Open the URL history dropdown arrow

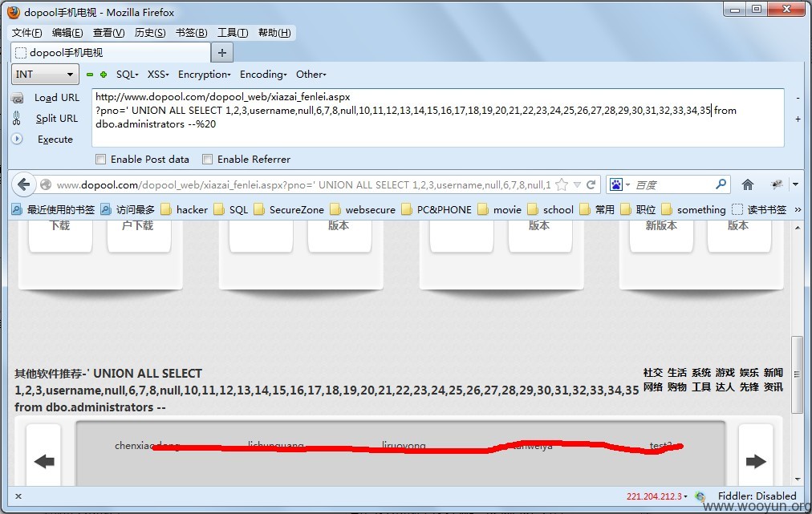pyautogui.click(x=577, y=184)
